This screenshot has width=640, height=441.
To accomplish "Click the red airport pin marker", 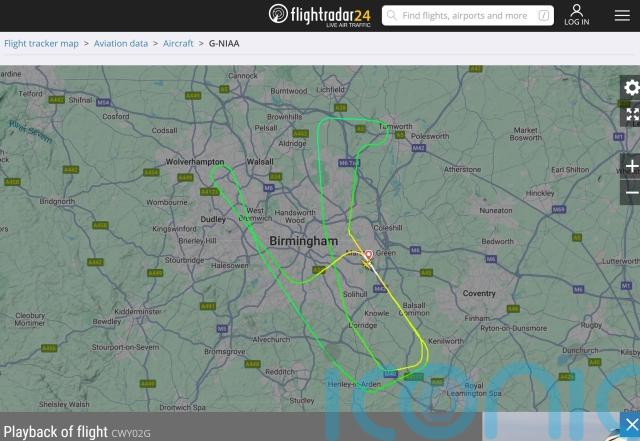I will pos(369,255).
